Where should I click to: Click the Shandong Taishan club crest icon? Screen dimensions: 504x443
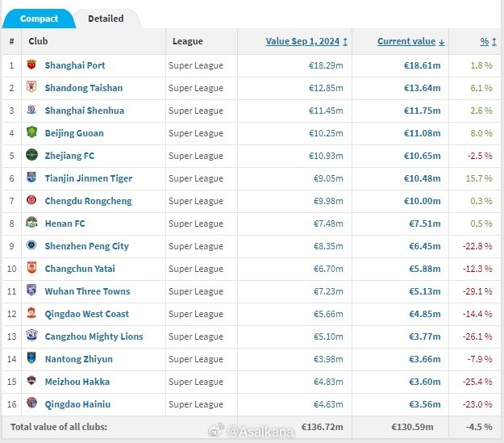pos(31,88)
